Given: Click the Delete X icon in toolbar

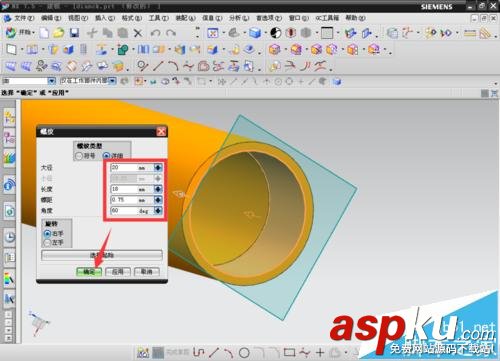Looking at the screenshot, I should tap(138, 33).
